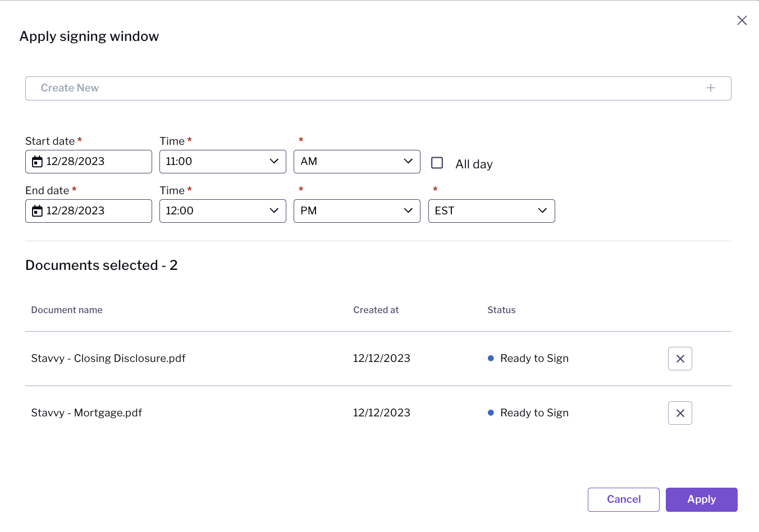The image size is (759, 532).
Task: Click the Apply button
Action: click(x=701, y=499)
